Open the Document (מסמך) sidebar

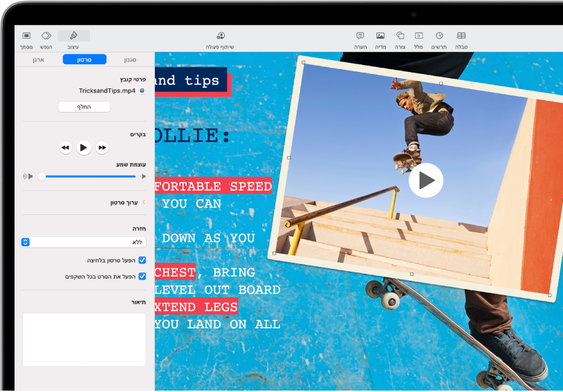pyautogui.click(x=26, y=40)
